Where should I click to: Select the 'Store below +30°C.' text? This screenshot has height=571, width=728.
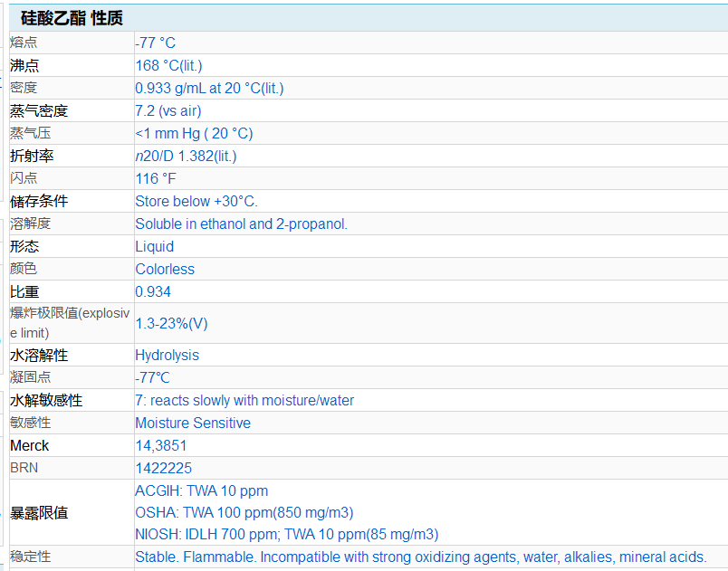pyautogui.click(x=196, y=201)
